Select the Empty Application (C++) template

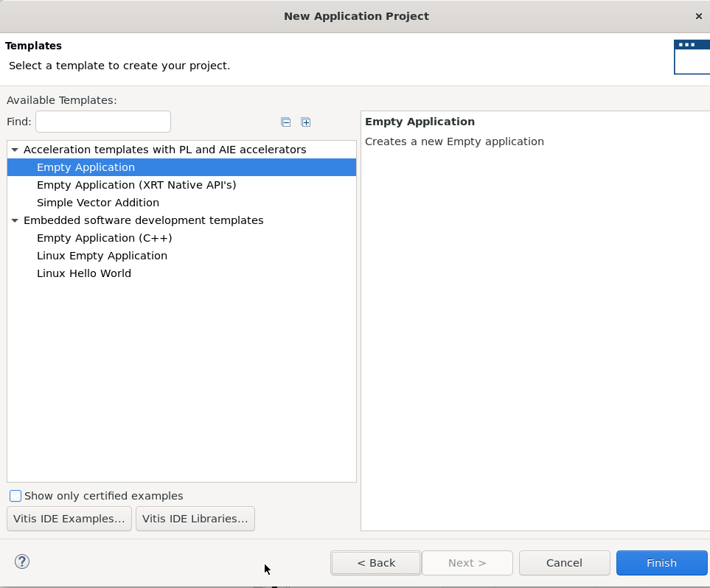coord(104,238)
